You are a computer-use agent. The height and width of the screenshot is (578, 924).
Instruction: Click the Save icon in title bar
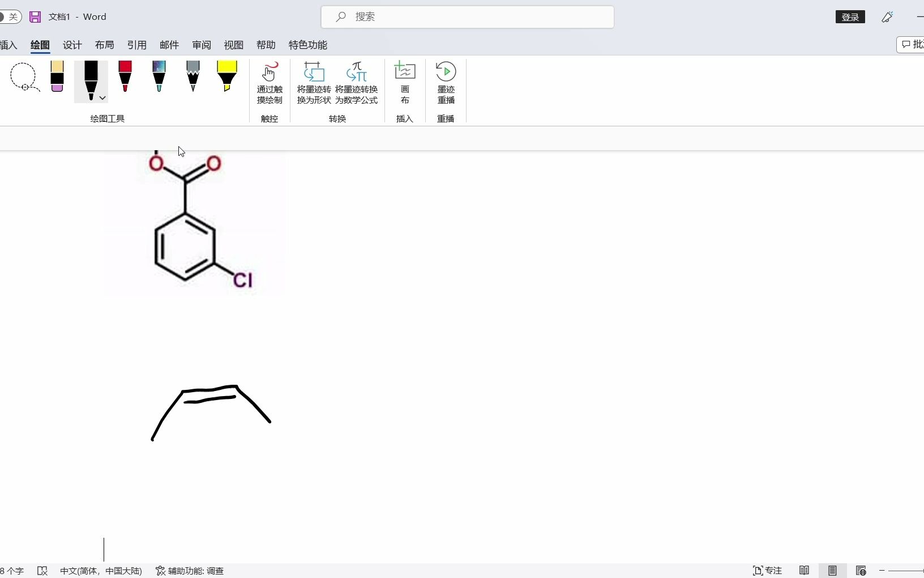click(35, 17)
